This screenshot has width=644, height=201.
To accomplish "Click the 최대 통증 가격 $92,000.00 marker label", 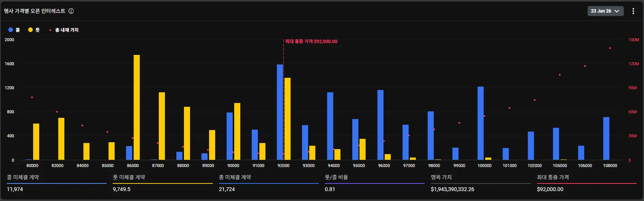I will (311, 42).
